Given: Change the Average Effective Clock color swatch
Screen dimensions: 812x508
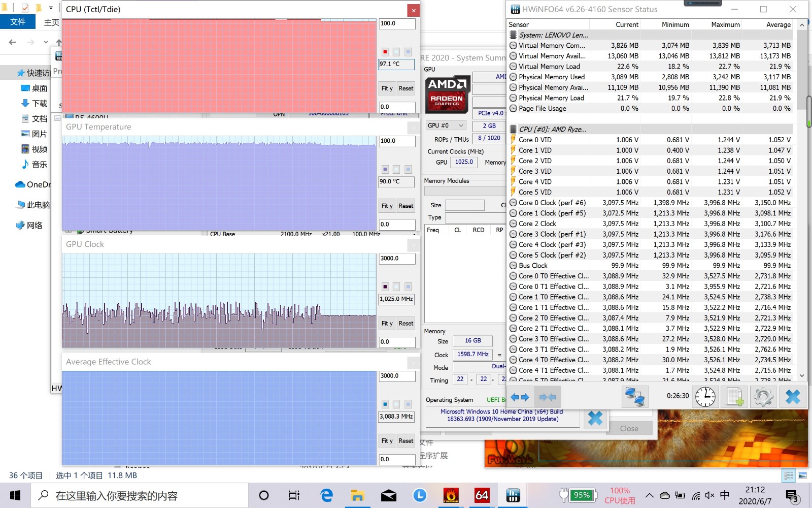Looking at the screenshot, I should point(385,404).
